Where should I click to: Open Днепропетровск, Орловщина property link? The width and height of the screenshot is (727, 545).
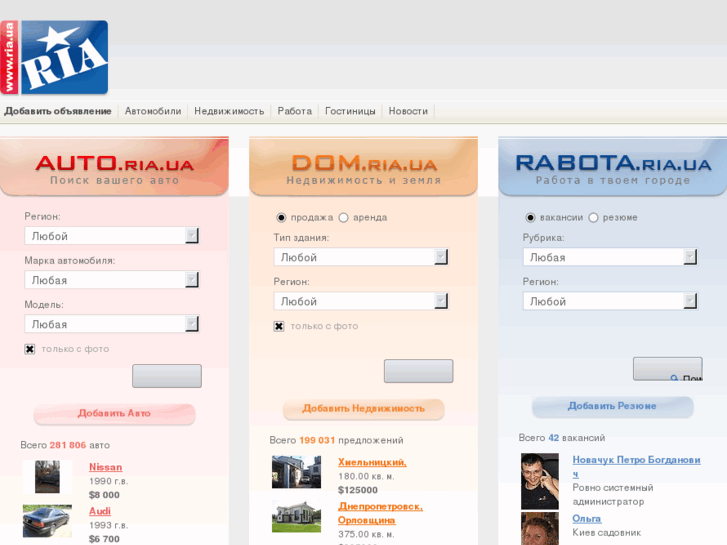[380, 513]
